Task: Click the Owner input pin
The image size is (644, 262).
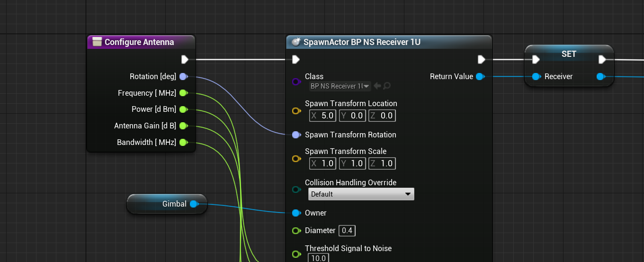Action: pyautogui.click(x=296, y=213)
